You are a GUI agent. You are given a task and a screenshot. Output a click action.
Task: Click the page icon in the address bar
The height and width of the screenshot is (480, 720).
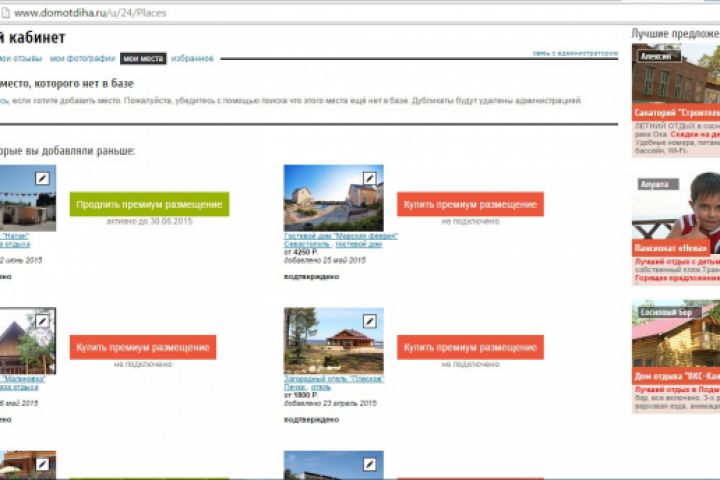click(5, 13)
